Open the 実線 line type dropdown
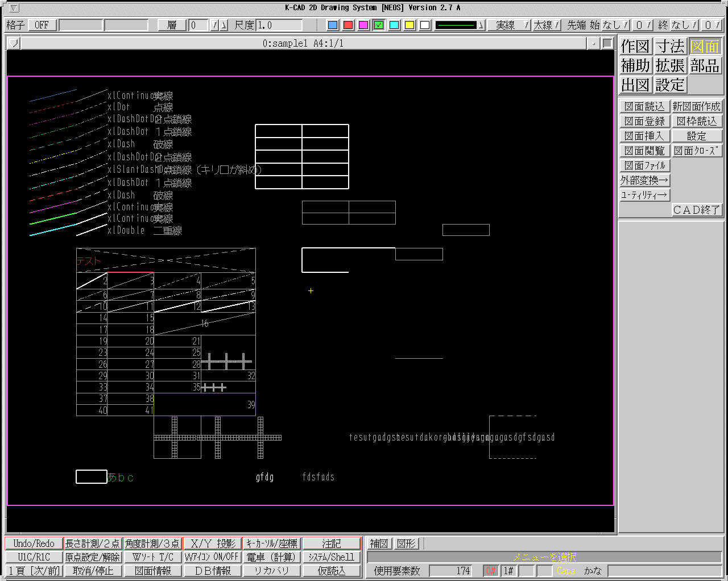The height and width of the screenshot is (581, 728). [508, 25]
